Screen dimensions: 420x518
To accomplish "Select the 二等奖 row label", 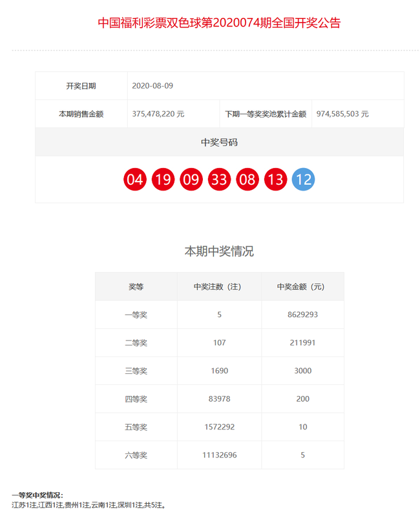I will (136, 343).
